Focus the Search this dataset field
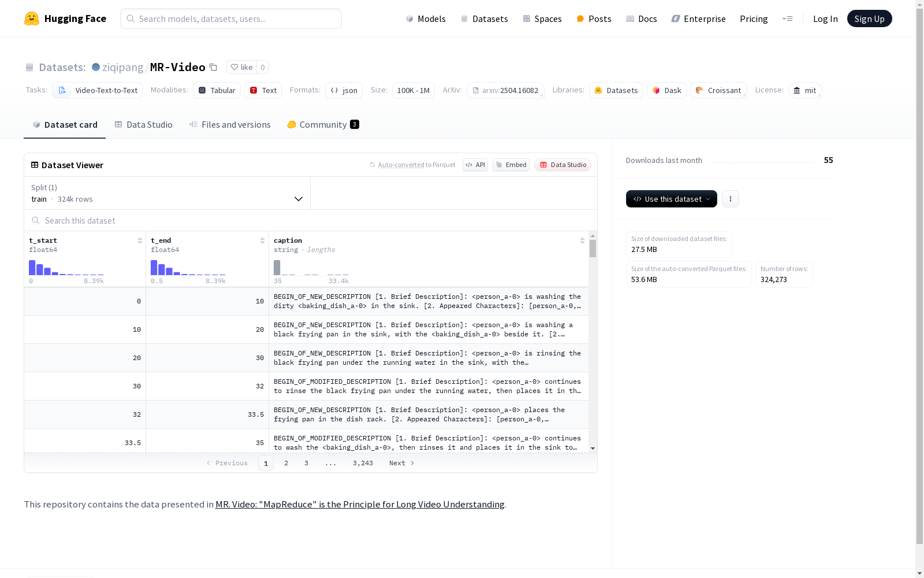Image resolution: width=924 pixels, height=578 pixels. point(311,220)
